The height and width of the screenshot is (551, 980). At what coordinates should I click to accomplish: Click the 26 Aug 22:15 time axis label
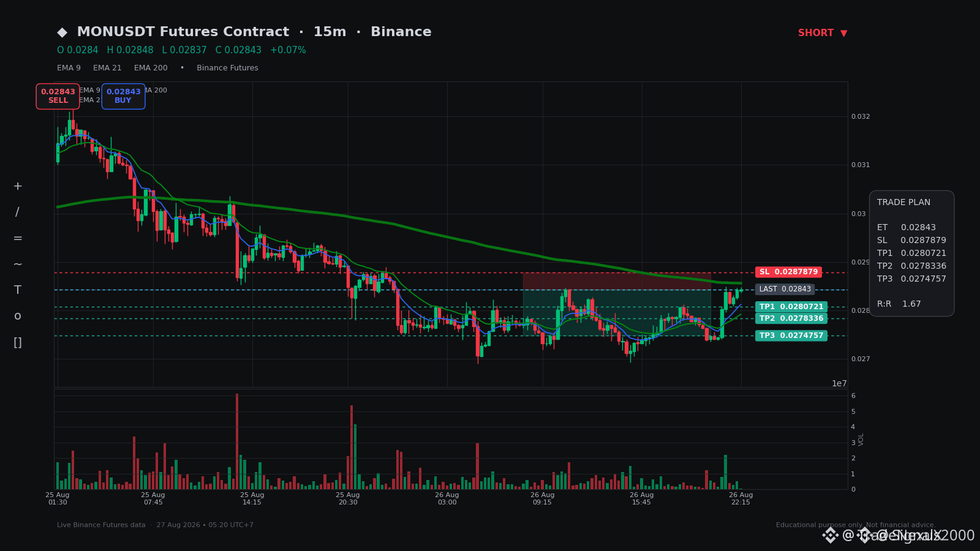pyautogui.click(x=741, y=498)
